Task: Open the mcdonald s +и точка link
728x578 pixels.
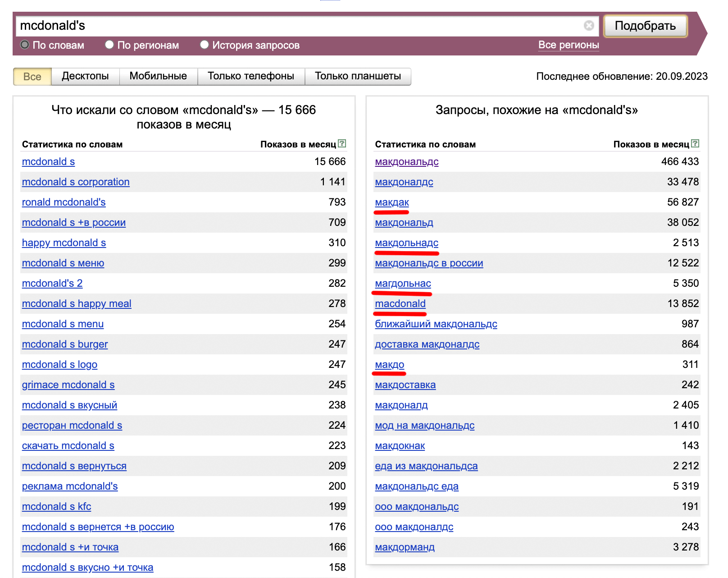Action: pyautogui.click(x=70, y=547)
